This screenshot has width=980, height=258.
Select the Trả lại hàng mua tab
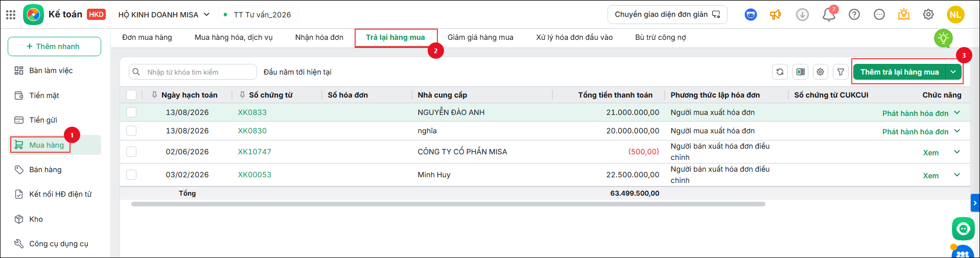[x=395, y=37]
